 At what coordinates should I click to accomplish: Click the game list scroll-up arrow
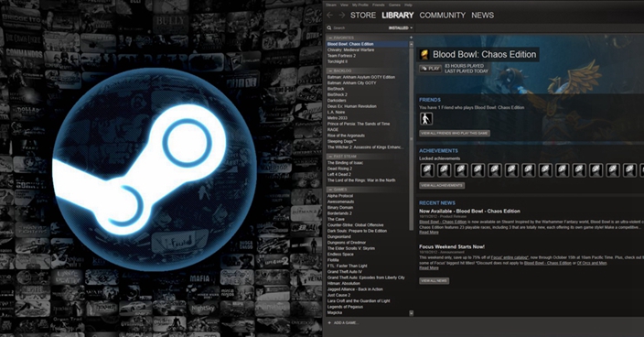pos(411,43)
